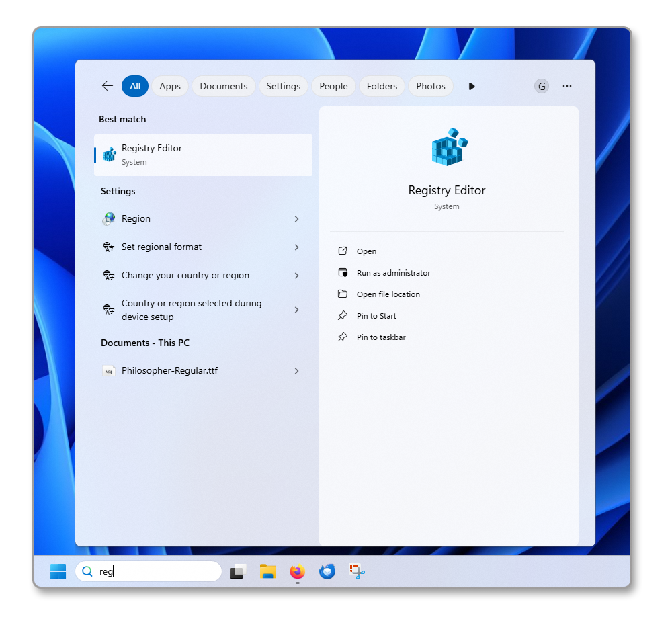672x625 pixels.
Task: Open Thunderbird from the taskbar
Action: (x=327, y=572)
